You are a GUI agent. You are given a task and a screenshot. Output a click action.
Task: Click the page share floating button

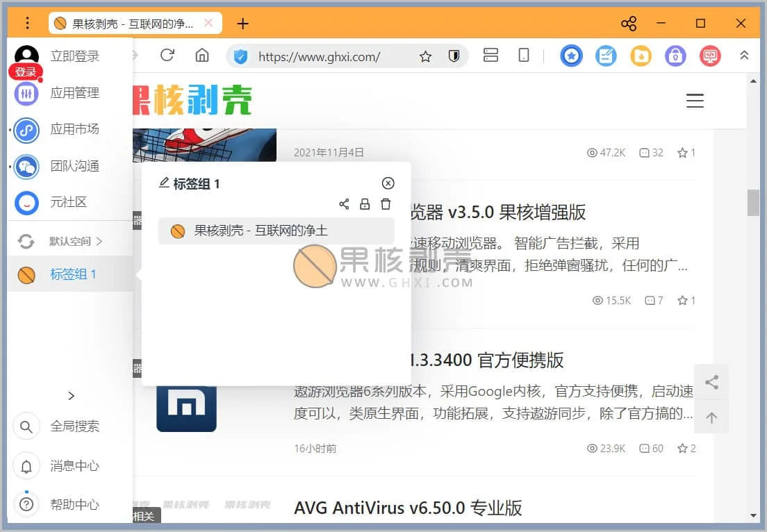pos(711,382)
